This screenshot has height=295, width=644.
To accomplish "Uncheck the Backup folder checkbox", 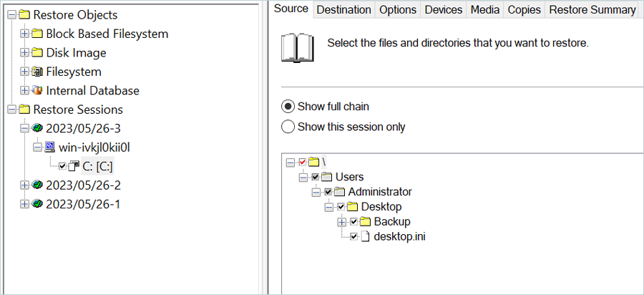I will point(353,222).
